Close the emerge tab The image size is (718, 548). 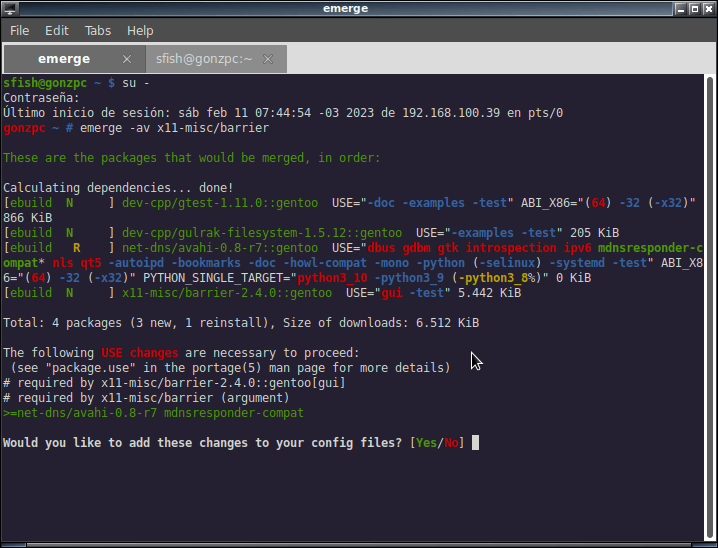(127, 59)
